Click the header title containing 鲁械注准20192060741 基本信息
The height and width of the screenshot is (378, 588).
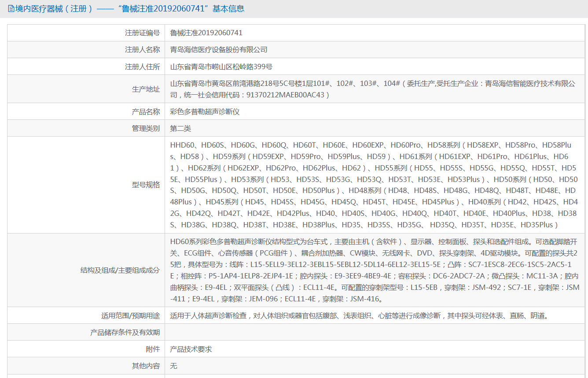[x=129, y=9]
